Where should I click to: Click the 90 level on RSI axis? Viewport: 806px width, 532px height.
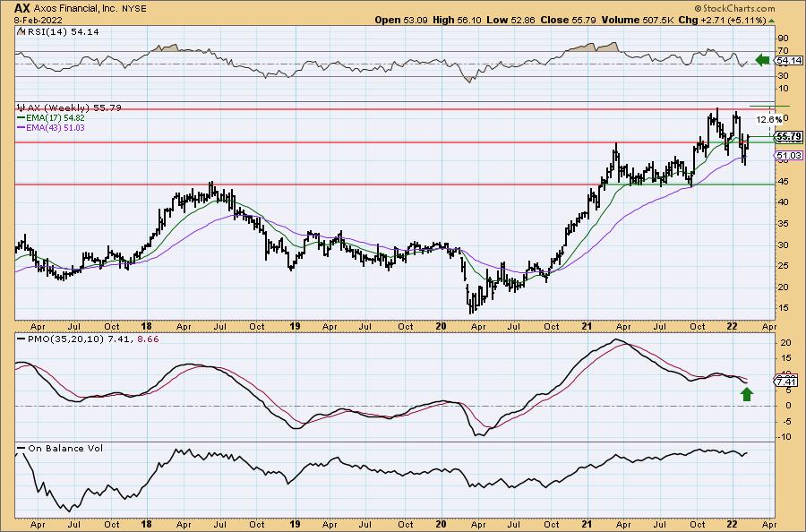pos(783,39)
